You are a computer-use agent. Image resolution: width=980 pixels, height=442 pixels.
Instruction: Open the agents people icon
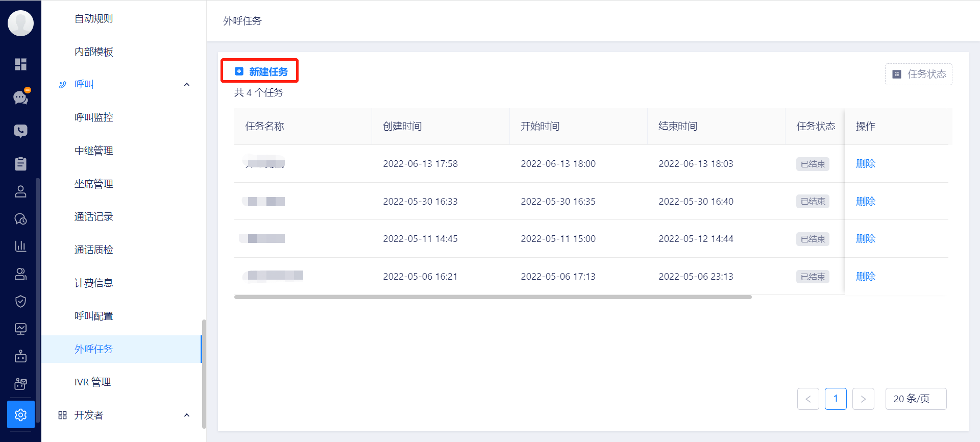[20, 274]
